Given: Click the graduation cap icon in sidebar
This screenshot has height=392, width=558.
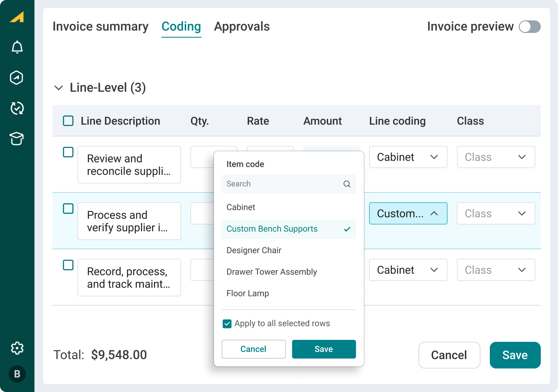Looking at the screenshot, I should coord(17,138).
